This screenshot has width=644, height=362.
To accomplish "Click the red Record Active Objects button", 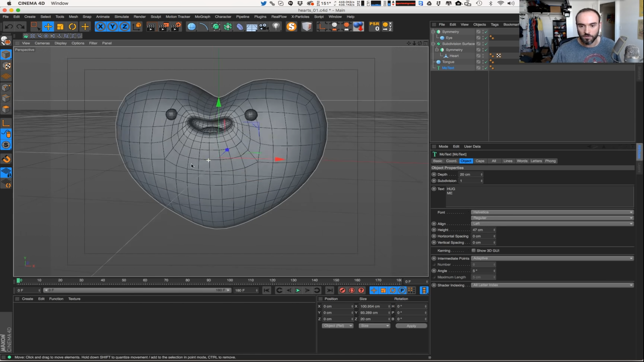I will (x=342, y=291).
